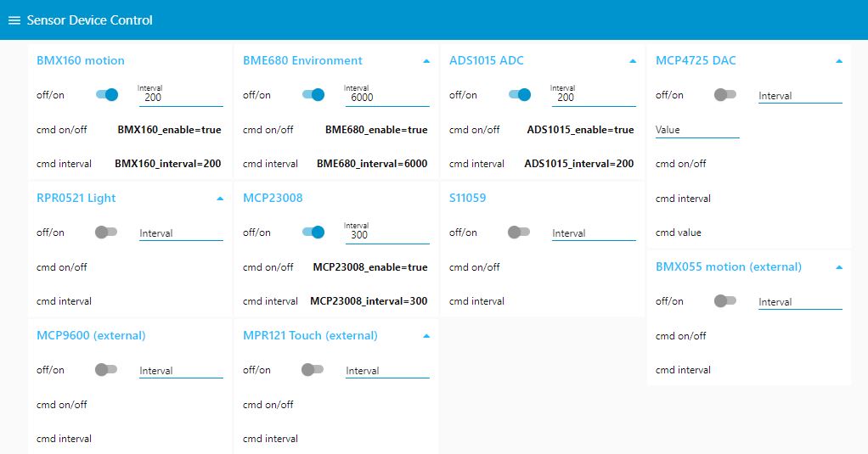Focus the MCP4725 DAC Value field
The width and height of the screenshot is (868, 454).
pos(697,130)
